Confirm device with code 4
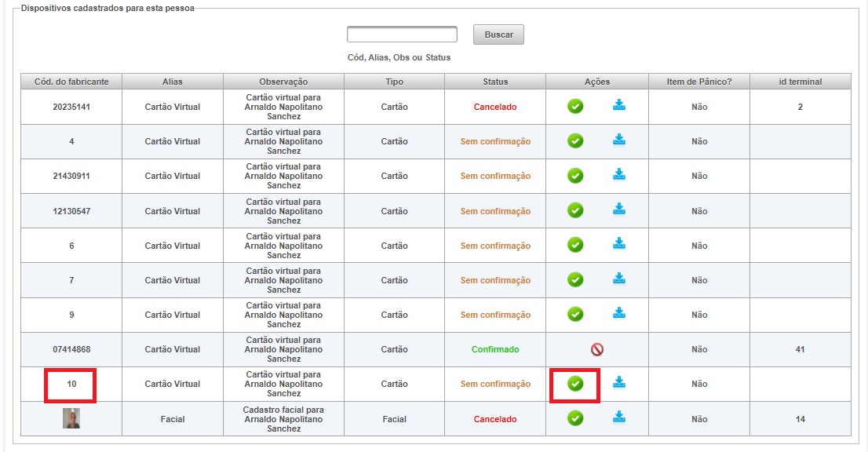868x452 pixels. [575, 140]
